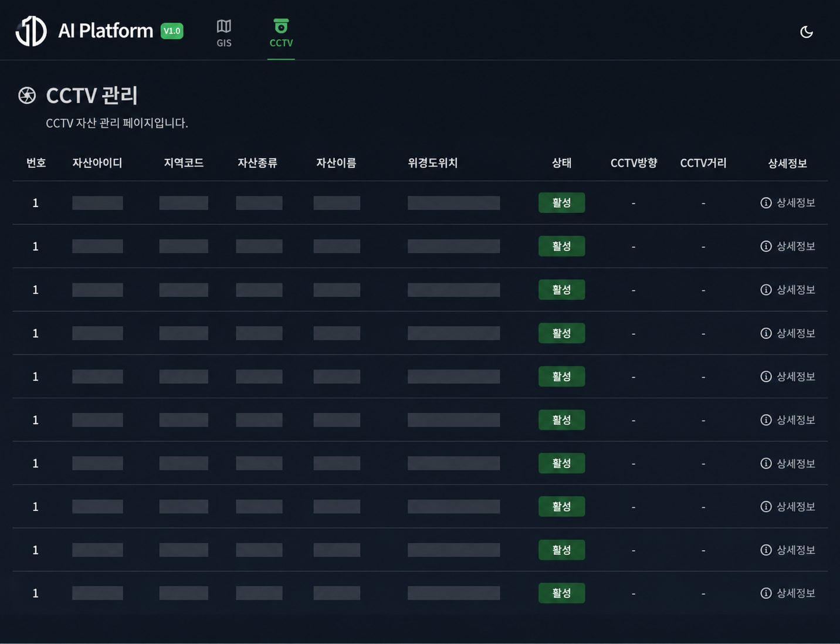
Task: Toggle dark mode with the moon icon
Action: coord(807,32)
